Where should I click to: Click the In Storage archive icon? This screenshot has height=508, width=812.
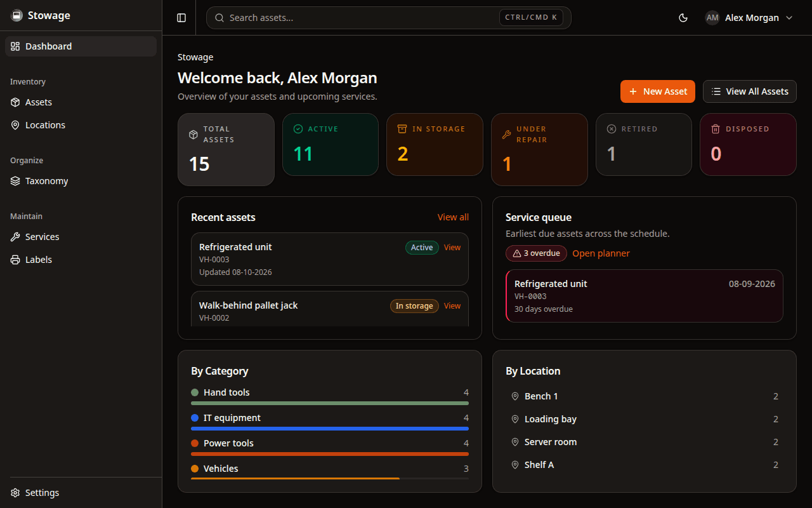402,129
